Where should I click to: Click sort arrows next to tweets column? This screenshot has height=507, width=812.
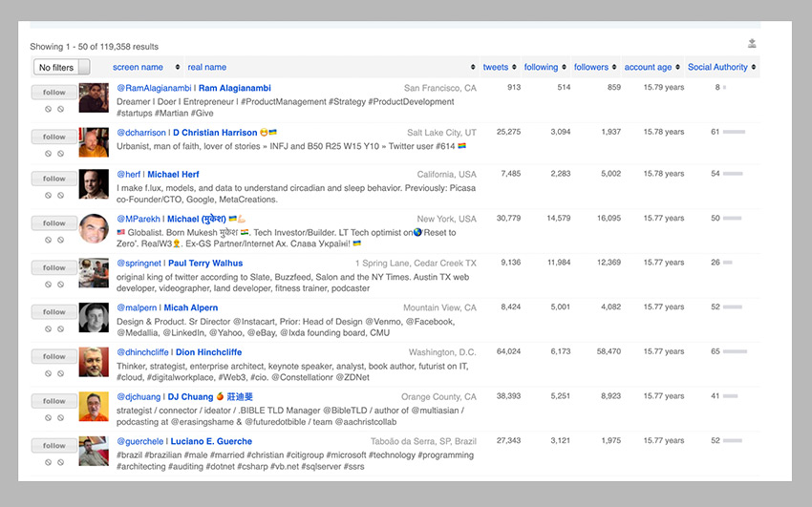pyautogui.click(x=516, y=68)
